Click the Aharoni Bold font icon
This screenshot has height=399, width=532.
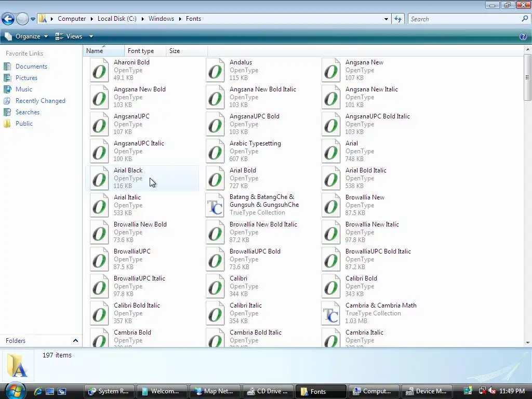(x=99, y=70)
